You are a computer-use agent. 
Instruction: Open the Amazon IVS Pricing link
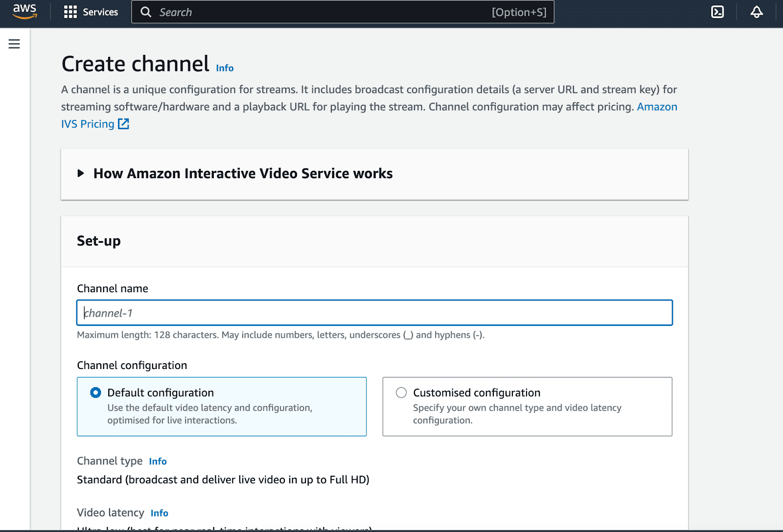pyautogui.click(x=657, y=107)
